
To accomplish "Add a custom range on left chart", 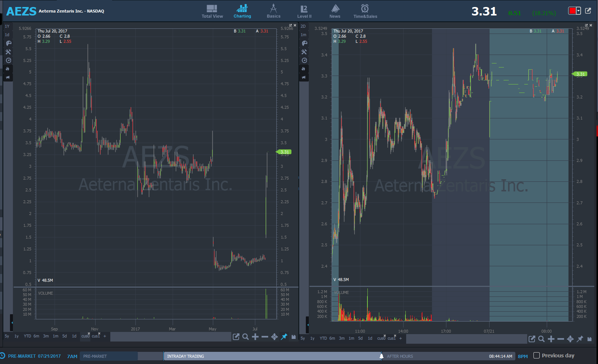I will coord(105,336).
